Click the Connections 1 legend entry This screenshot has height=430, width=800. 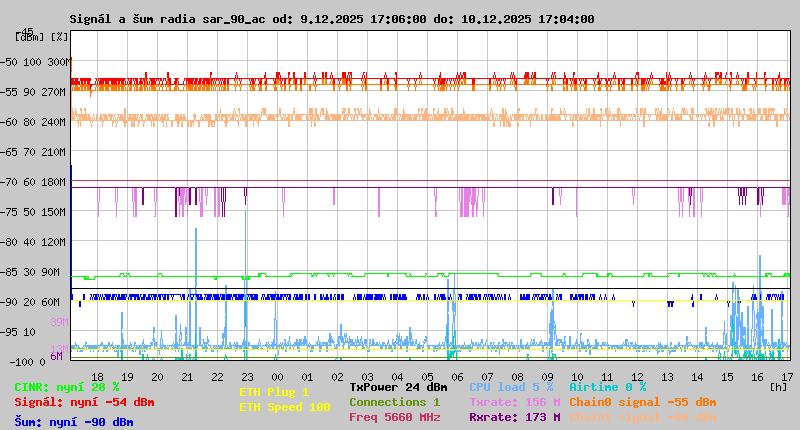(394, 402)
